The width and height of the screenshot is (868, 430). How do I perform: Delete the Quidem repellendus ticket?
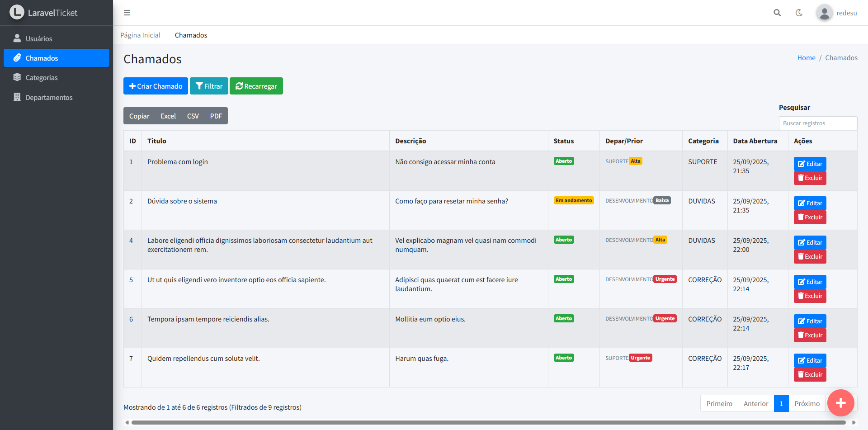click(x=810, y=374)
